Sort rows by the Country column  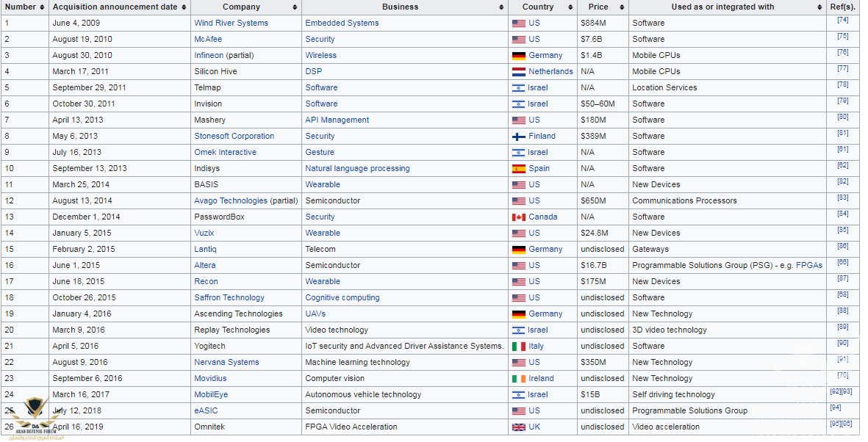[570, 7]
